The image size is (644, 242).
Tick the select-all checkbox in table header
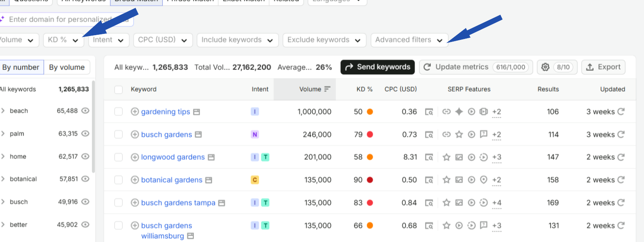[x=118, y=89]
